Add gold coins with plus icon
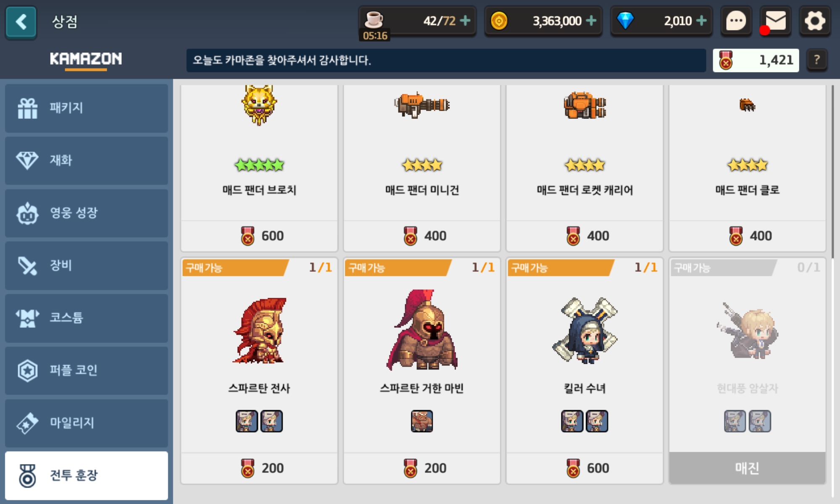Image resolution: width=840 pixels, height=504 pixels. 591,20
